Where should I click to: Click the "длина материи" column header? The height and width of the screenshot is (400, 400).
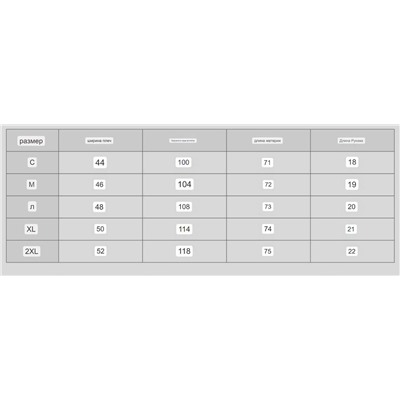point(268,141)
